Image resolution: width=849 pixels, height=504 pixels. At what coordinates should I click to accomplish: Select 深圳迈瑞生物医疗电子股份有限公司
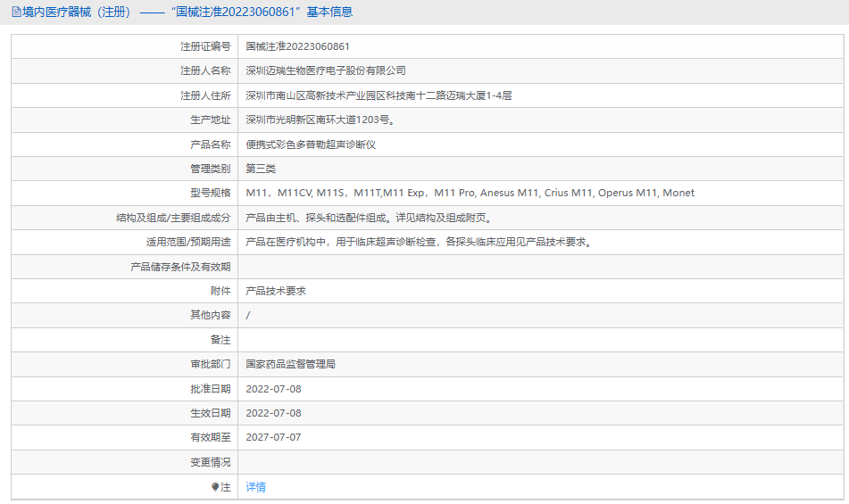click(x=326, y=70)
